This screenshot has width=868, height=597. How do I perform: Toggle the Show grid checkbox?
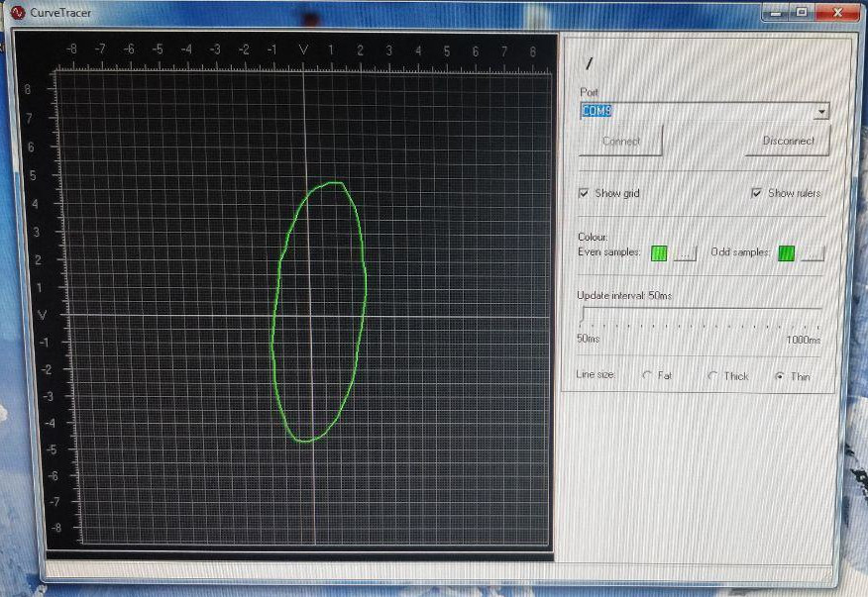(x=583, y=193)
